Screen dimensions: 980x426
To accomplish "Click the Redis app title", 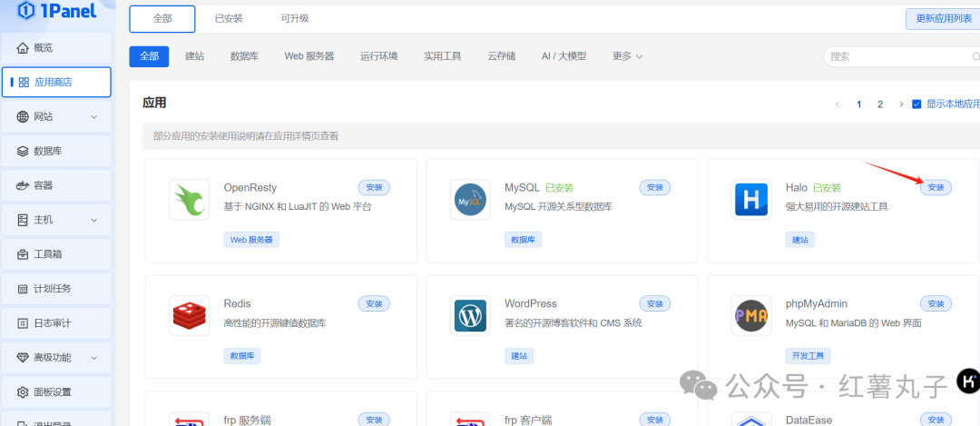I will [237, 303].
